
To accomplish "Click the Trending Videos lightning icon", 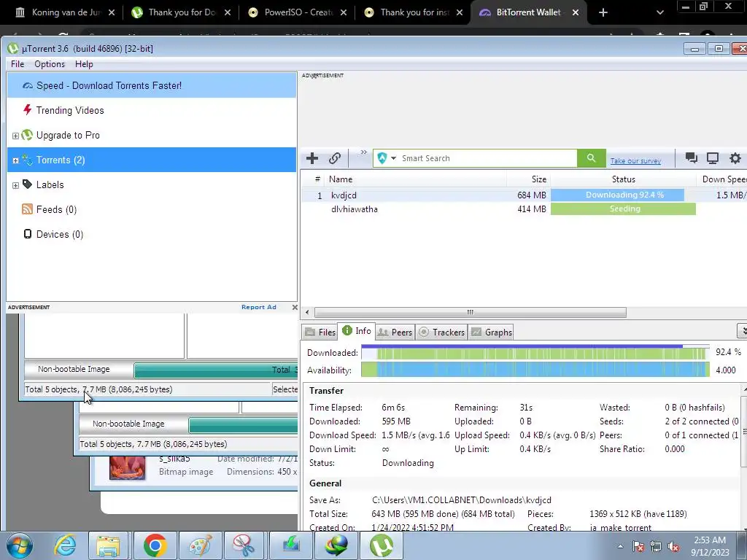I will (x=27, y=110).
